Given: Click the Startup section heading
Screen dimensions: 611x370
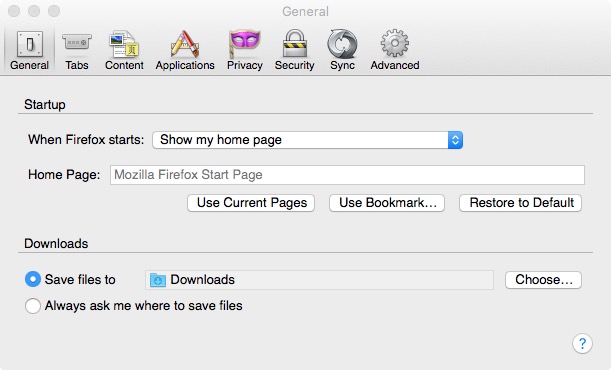Looking at the screenshot, I should 45,105.
